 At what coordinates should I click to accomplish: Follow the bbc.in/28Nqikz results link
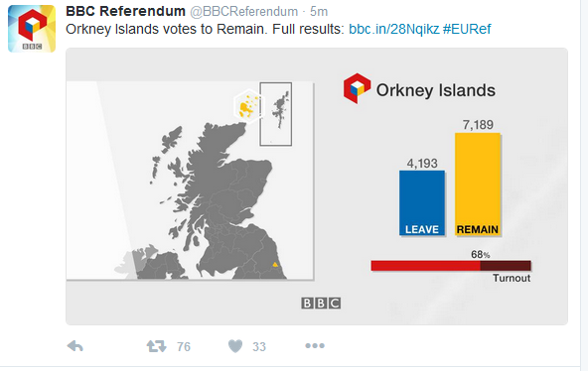[x=393, y=29]
